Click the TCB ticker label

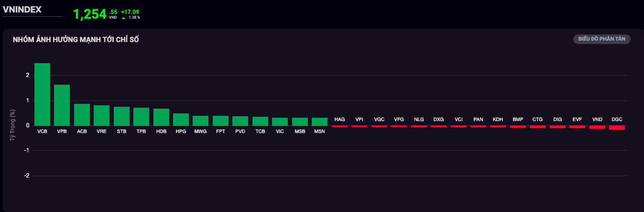(260, 131)
